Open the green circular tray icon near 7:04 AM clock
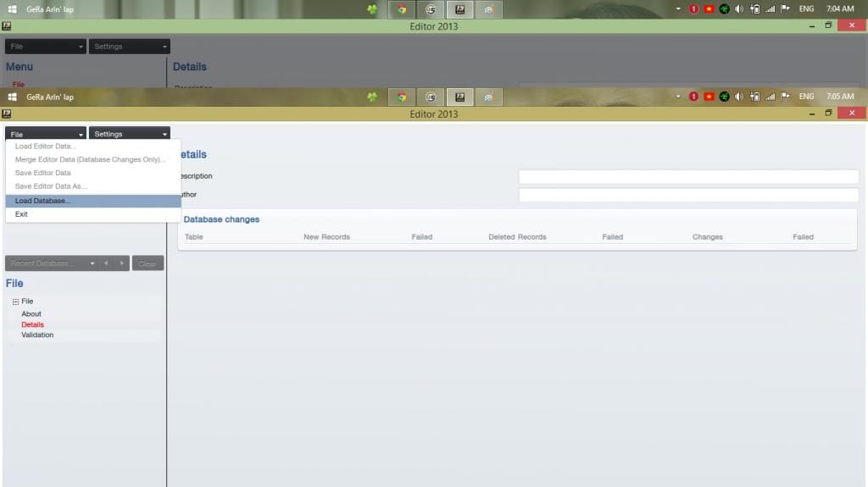This screenshot has width=868, height=487. [x=724, y=8]
